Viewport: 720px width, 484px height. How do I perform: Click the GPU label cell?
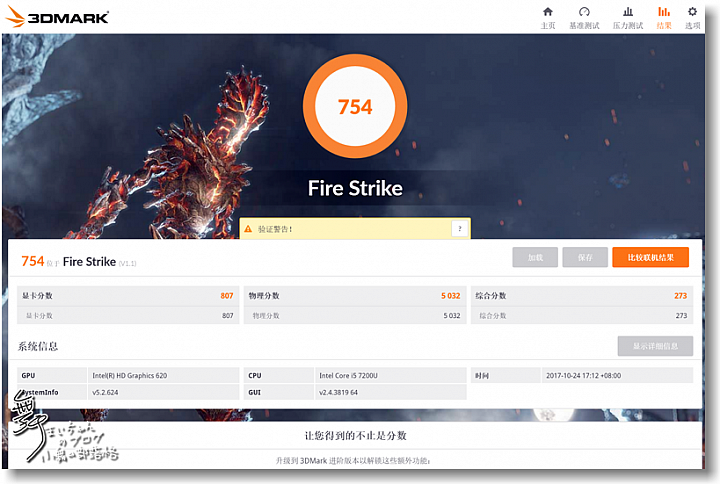(x=52, y=375)
